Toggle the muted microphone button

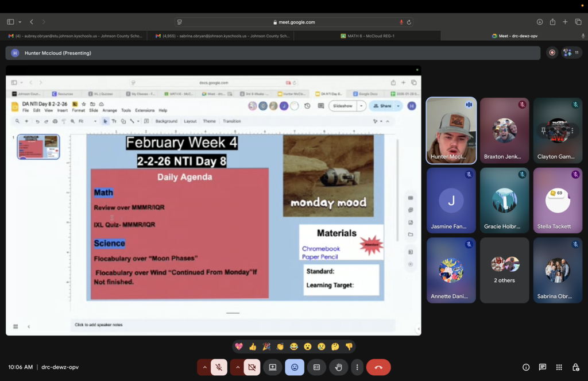click(x=219, y=367)
